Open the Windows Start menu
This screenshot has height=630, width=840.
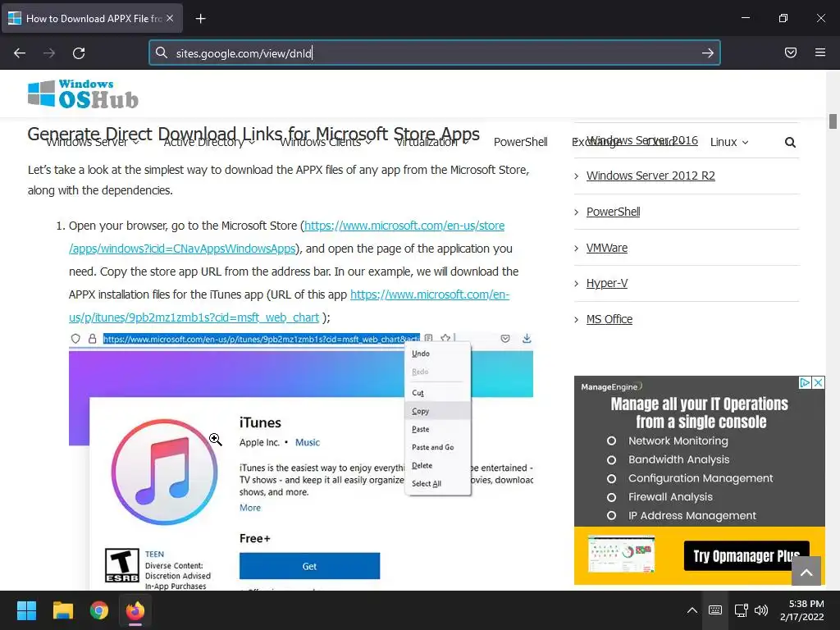[x=26, y=610]
